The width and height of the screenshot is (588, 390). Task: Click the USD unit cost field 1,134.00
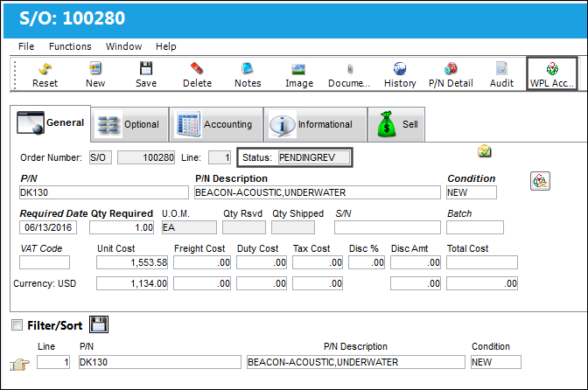click(x=132, y=283)
